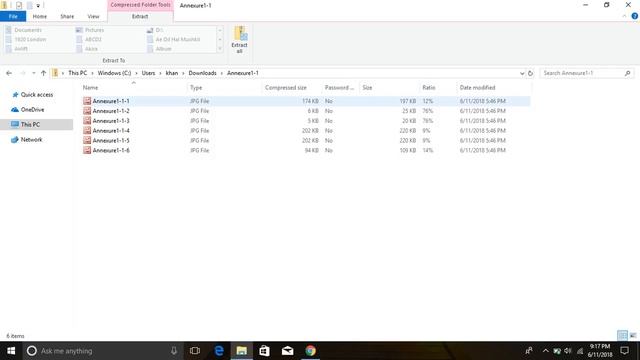
Task: Switch to the Share ribbon tab
Action: (67, 16)
